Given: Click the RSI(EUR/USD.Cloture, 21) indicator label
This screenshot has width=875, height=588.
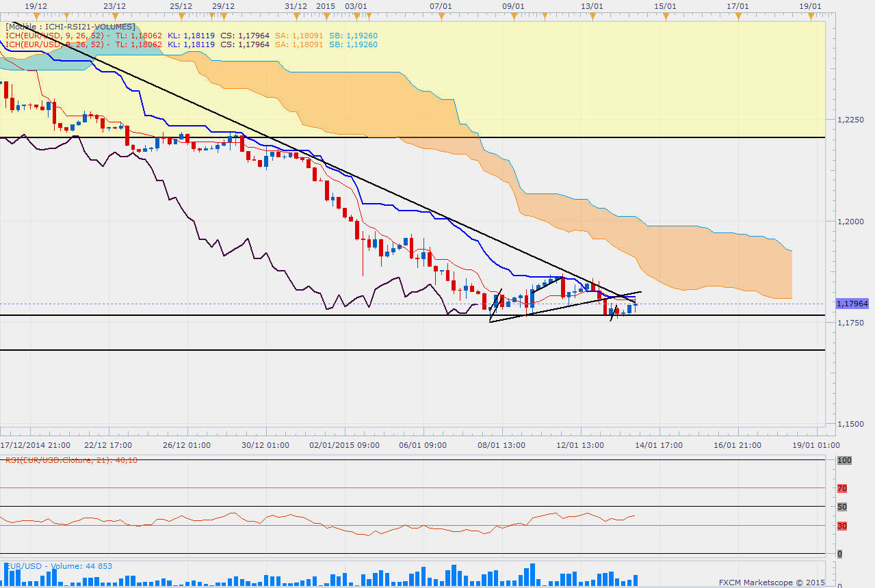Looking at the screenshot, I should pyautogui.click(x=71, y=460).
